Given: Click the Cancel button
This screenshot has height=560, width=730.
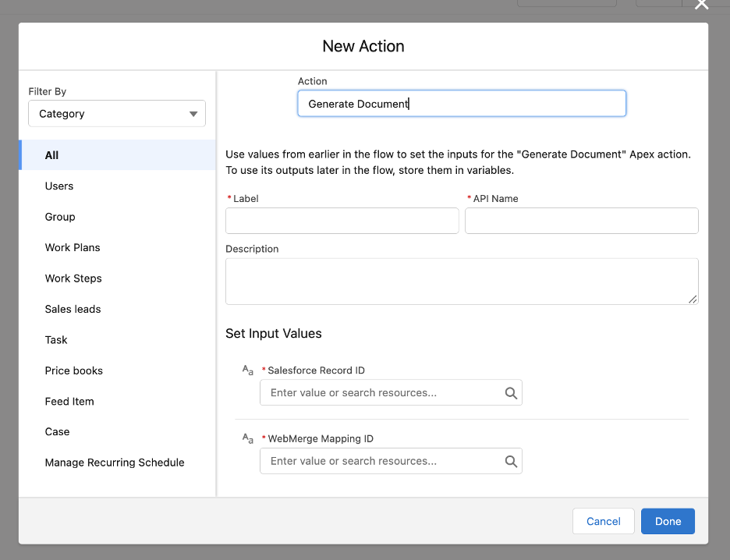Looking at the screenshot, I should tap(603, 521).
